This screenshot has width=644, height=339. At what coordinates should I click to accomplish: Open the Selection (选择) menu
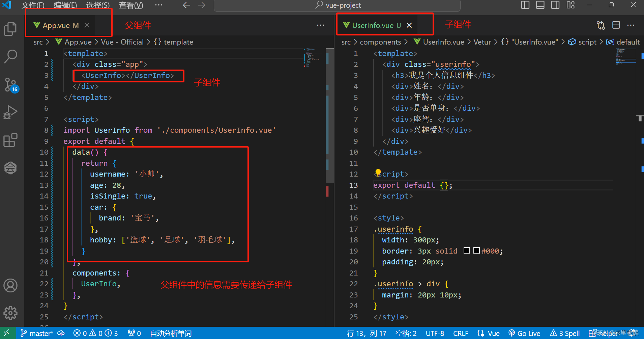point(98,5)
